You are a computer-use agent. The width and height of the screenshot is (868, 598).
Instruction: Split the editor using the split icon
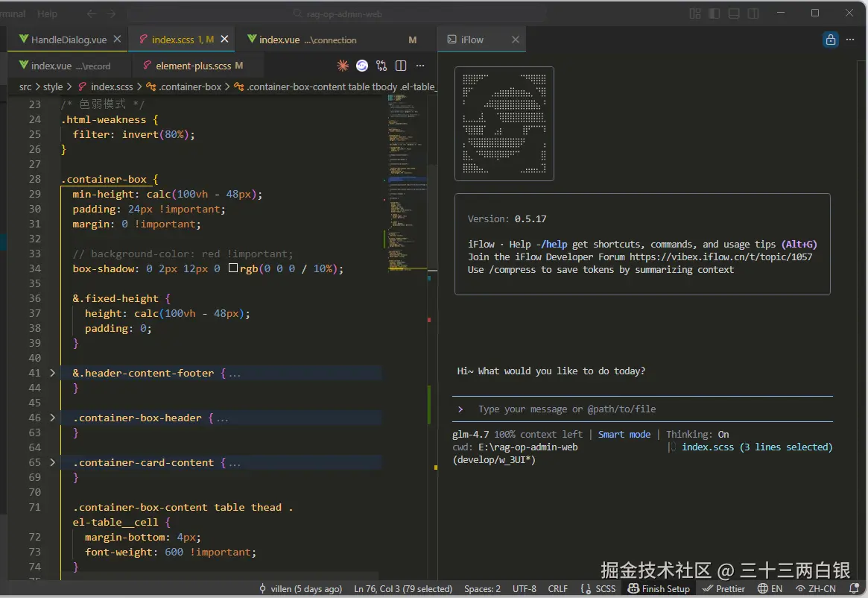(x=401, y=66)
